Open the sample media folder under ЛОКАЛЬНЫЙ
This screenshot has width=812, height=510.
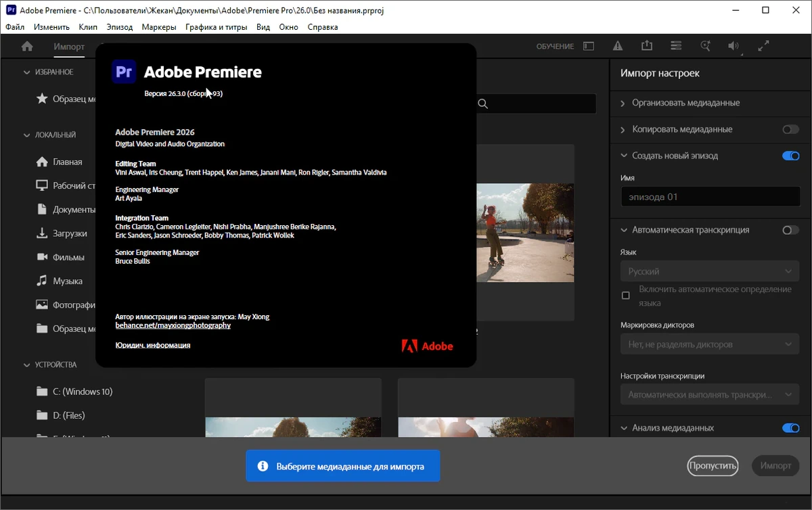point(65,329)
